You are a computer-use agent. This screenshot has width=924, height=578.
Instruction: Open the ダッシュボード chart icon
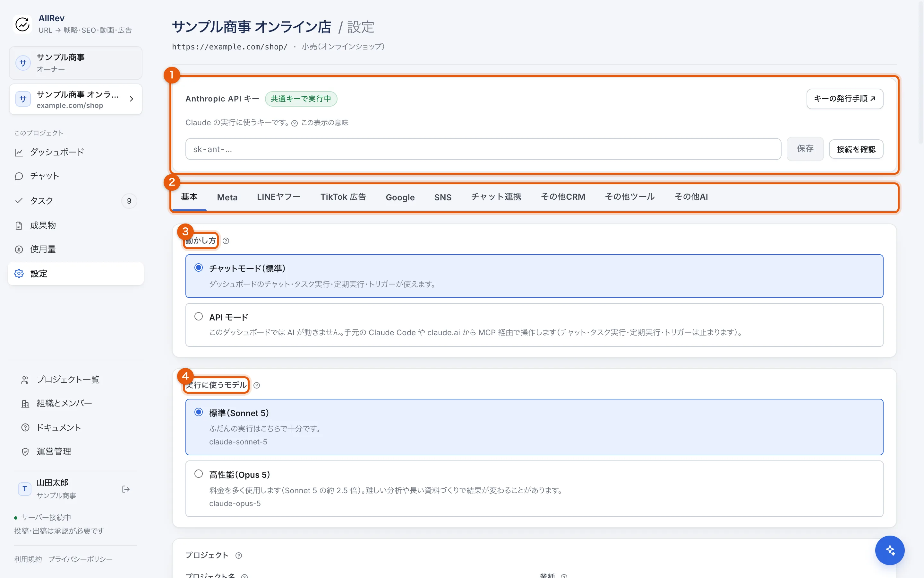click(x=19, y=153)
